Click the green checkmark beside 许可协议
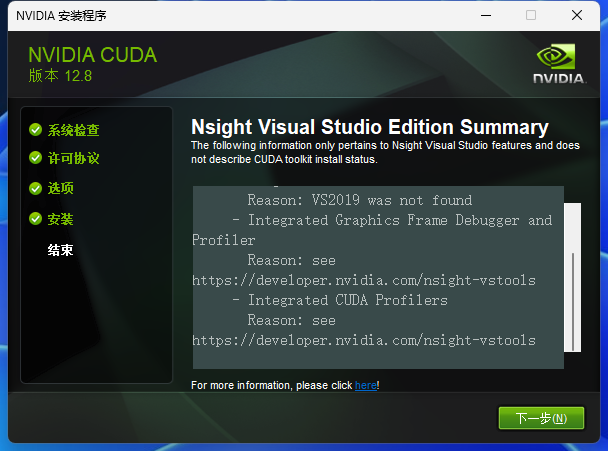Image resolution: width=608 pixels, height=451 pixels. click(x=35, y=159)
